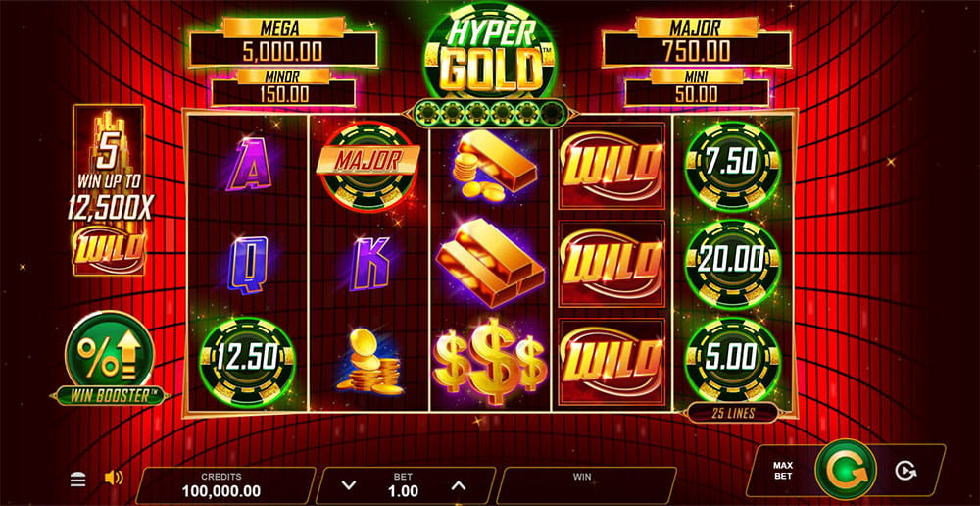
Task: Open the 25 Lines paylines indicator
Action: pos(732,413)
